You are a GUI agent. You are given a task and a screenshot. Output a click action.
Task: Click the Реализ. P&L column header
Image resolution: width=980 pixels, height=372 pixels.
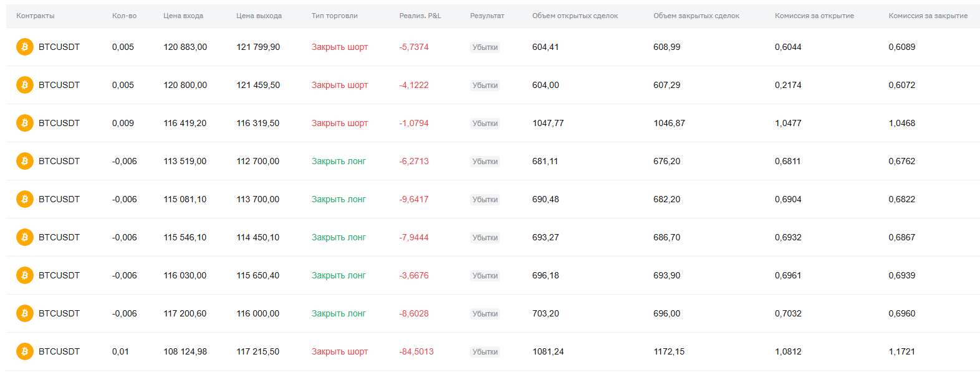[x=420, y=16]
